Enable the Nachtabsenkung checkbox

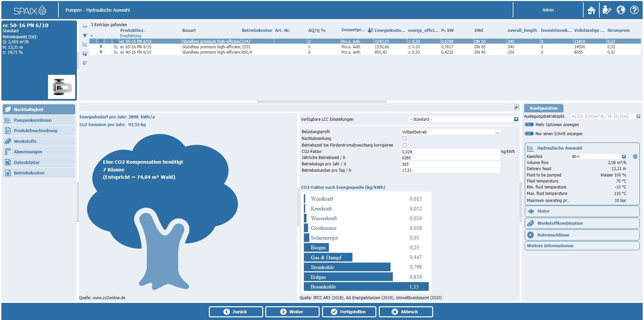coord(404,139)
